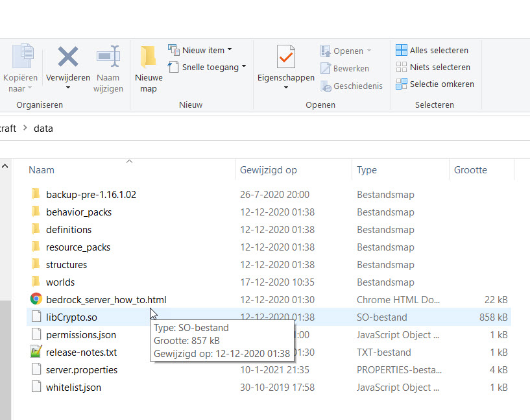The width and height of the screenshot is (530, 420).
Task: Click the whitelist.json file icon
Action: (x=36, y=387)
